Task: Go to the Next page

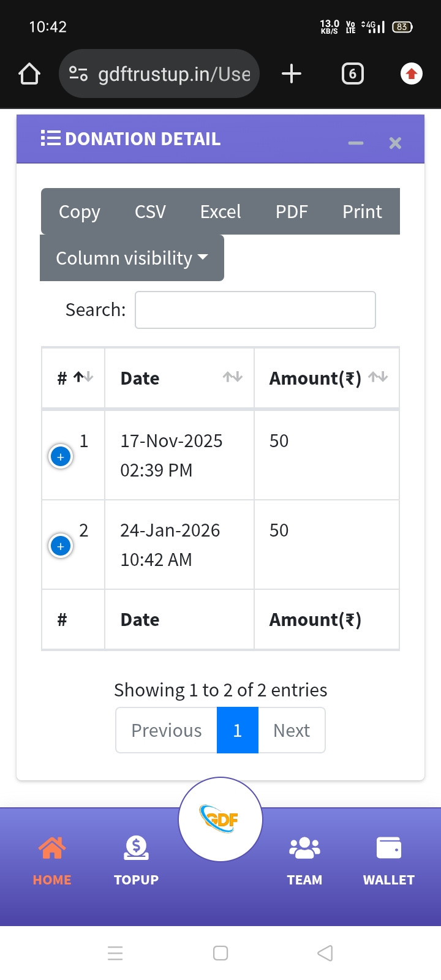Action: 292,730
